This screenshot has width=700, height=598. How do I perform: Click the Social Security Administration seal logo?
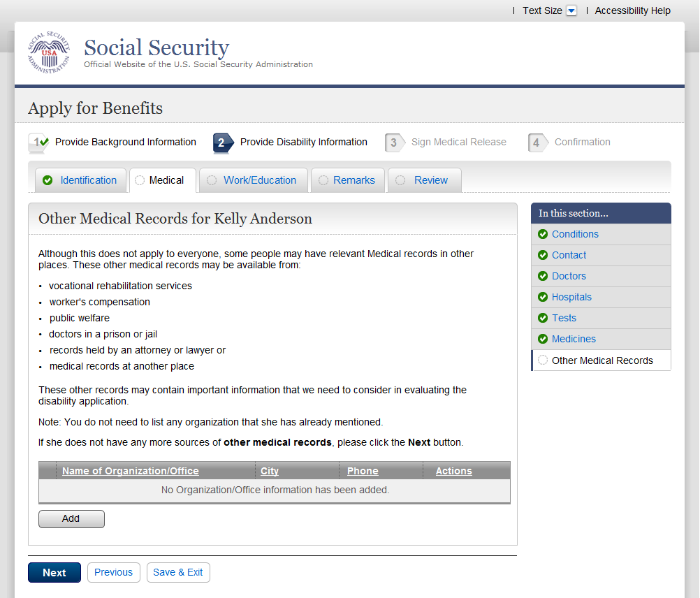pos(49,52)
